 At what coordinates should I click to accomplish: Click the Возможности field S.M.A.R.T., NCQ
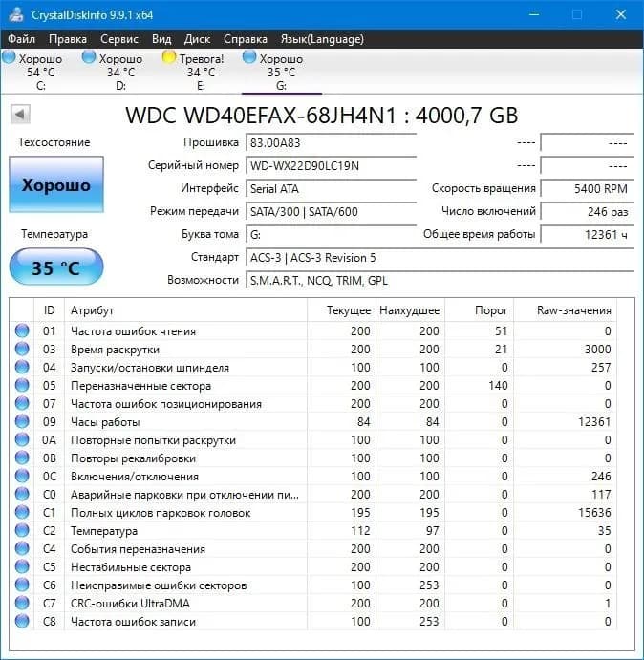(x=440, y=280)
